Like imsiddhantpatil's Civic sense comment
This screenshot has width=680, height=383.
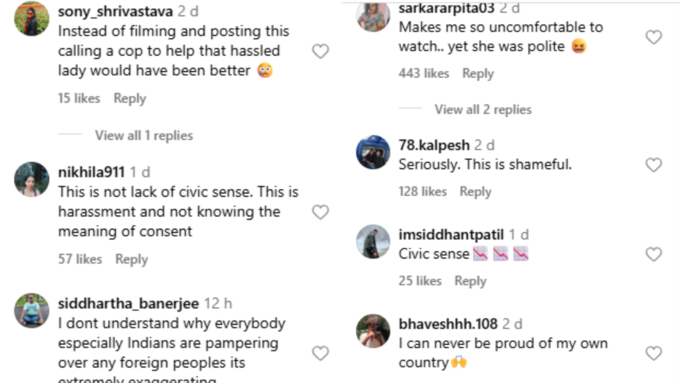(654, 254)
